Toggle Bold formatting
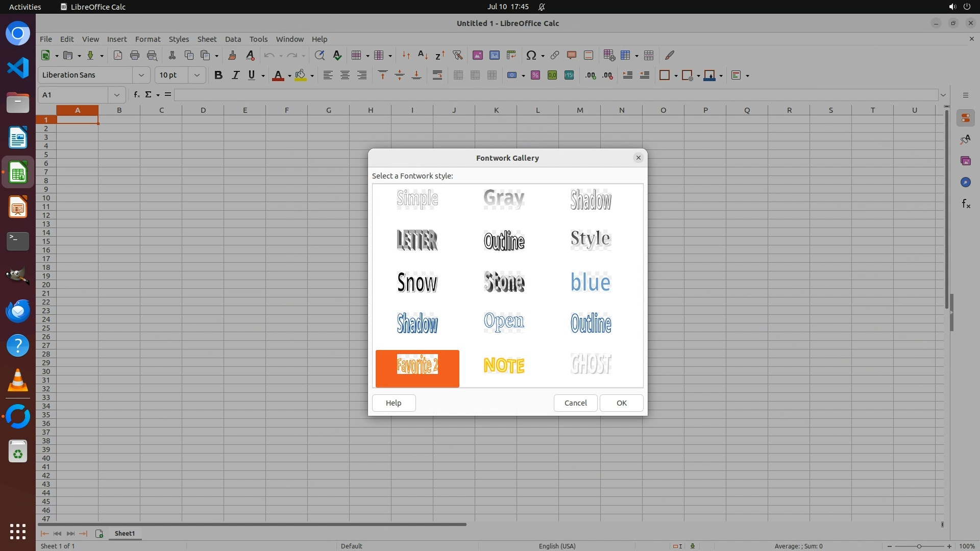Image resolution: width=980 pixels, height=551 pixels. 218,76
